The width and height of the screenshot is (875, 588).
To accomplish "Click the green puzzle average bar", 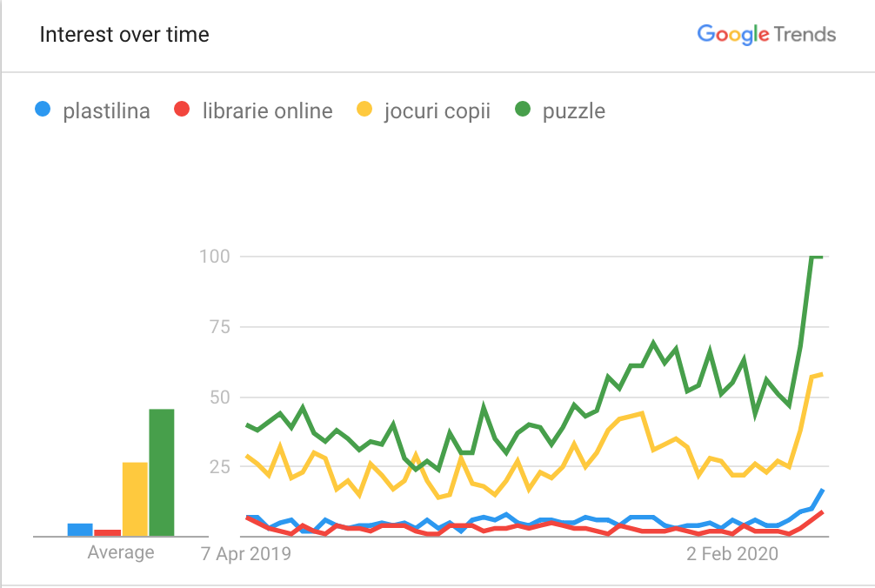I will [162, 472].
